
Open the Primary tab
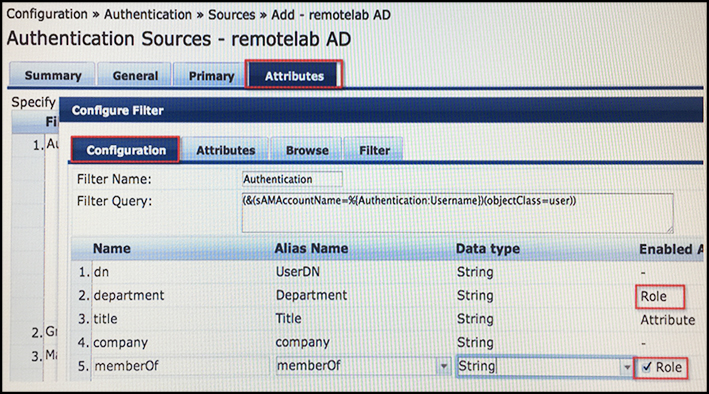[211, 75]
